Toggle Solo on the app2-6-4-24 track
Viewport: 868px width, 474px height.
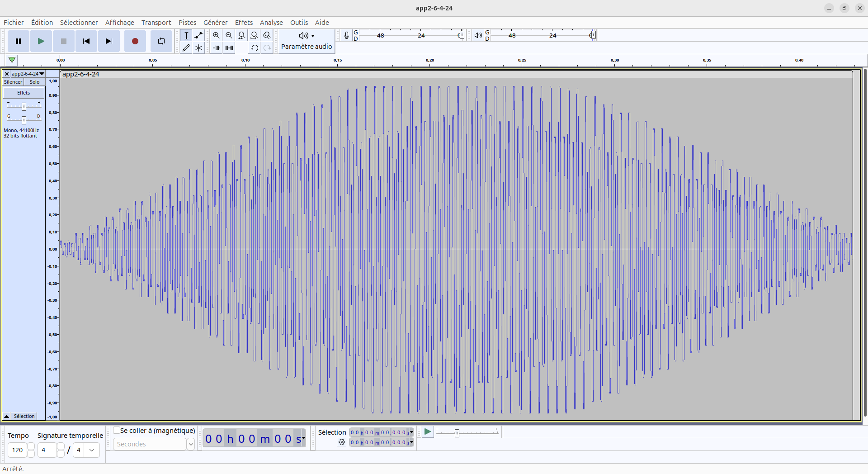tap(34, 82)
